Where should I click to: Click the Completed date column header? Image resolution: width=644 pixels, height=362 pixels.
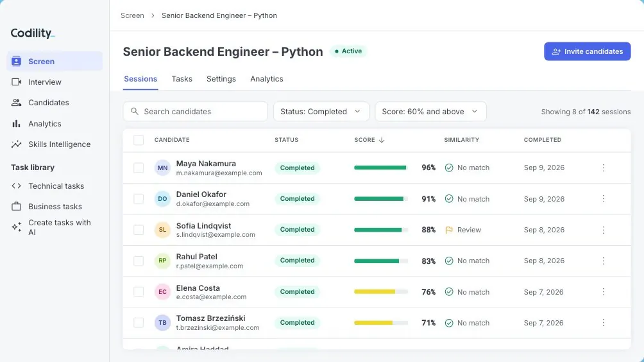(x=542, y=140)
